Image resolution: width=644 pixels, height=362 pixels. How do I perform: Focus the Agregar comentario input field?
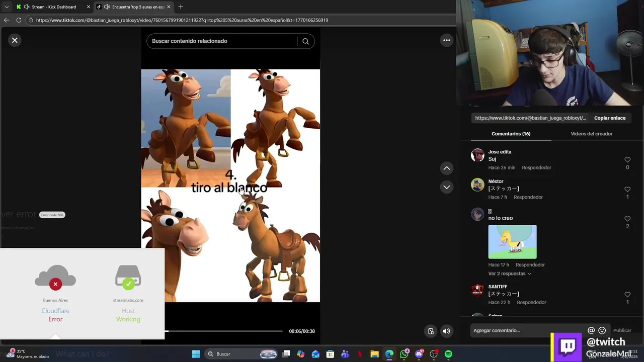(x=528, y=330)
